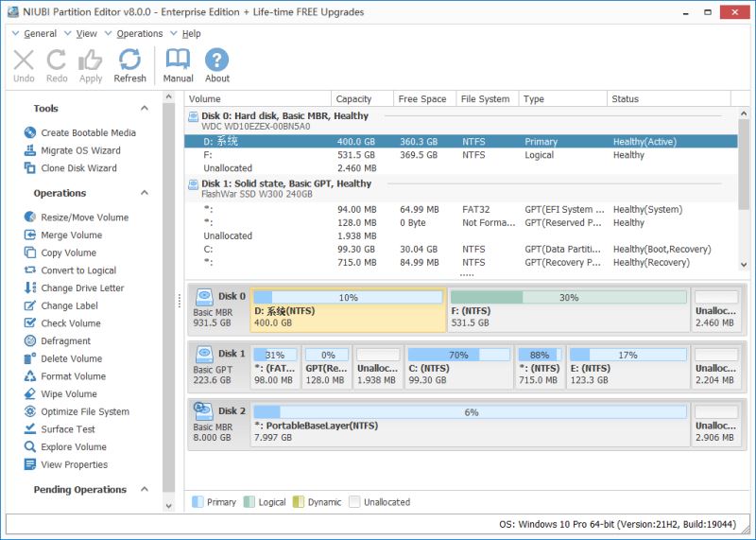This screenshot has width=756, height=540.
Task: Click the Redo toolbar icon
Action: click(57, 61)
